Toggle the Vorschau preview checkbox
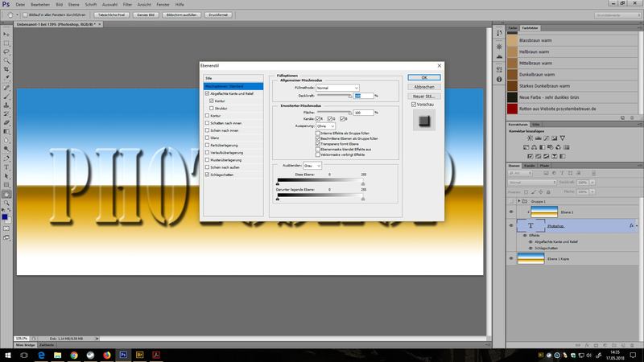Image resolution: width=644 pixels, height=362 pixels. point(414,105)
